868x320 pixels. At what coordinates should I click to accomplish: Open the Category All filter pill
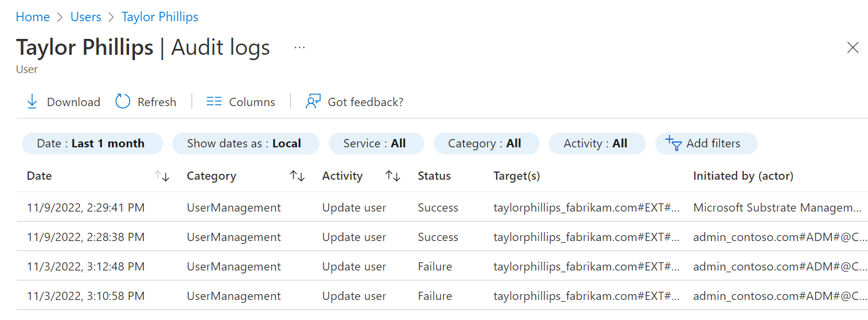tap(485, 143)
